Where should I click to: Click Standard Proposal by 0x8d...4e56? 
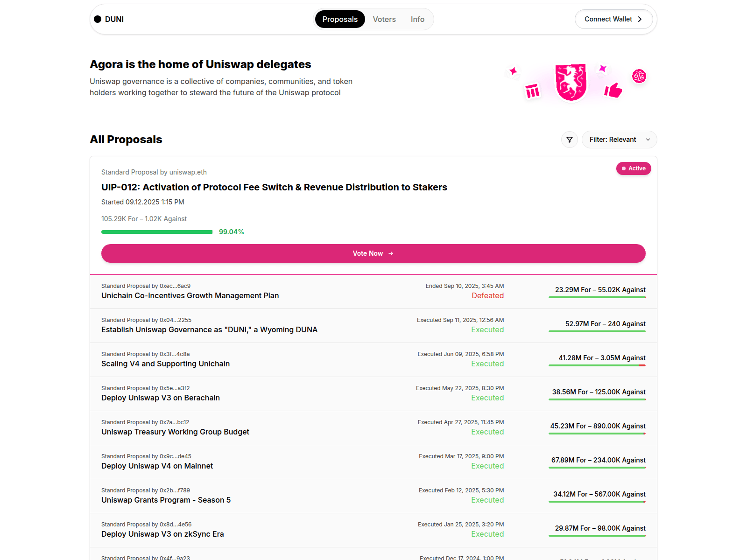tap(146, 525)
